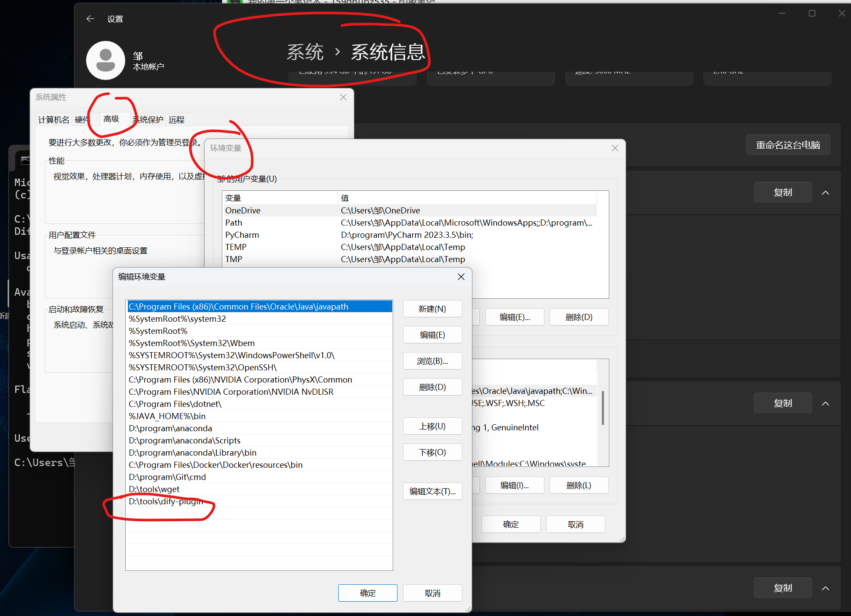Select the %JAVA_HOME%\bin path entry
851x616 pixels.
pyautogui.click(x=167, y=416)
